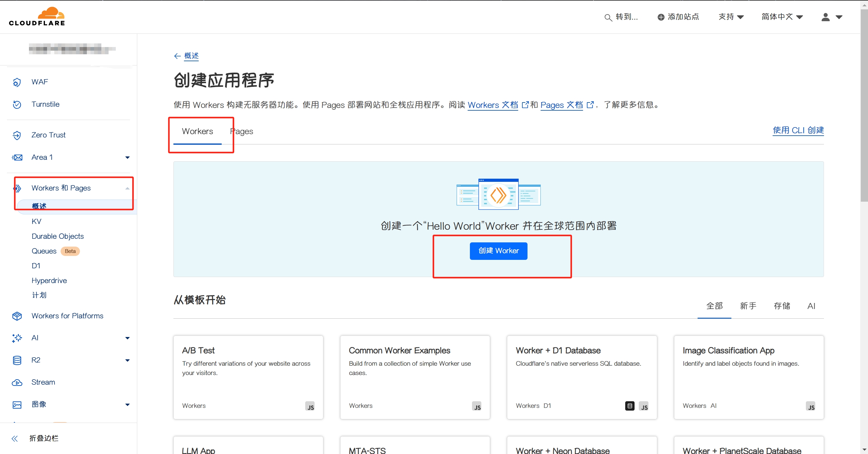This screenshot has height=454, width=868.
Task: Click the R2 database icon
Action: click(x=17, y=360)
